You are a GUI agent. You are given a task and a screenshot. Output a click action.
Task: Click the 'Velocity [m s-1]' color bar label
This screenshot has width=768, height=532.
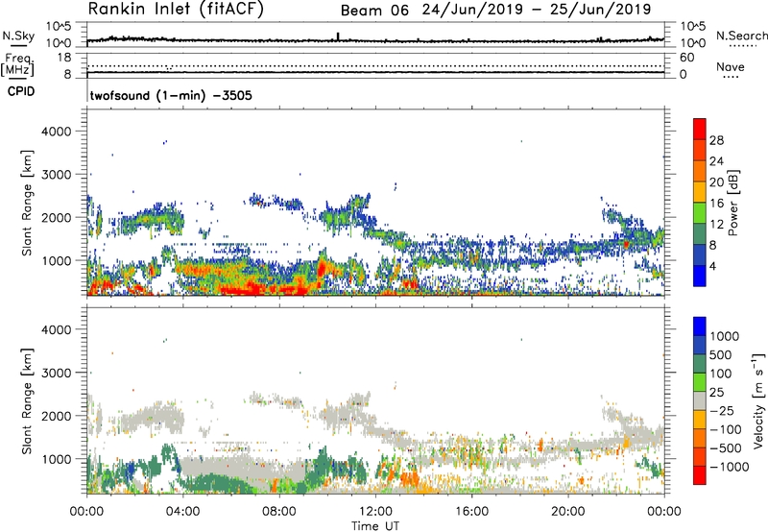point(757,400)
